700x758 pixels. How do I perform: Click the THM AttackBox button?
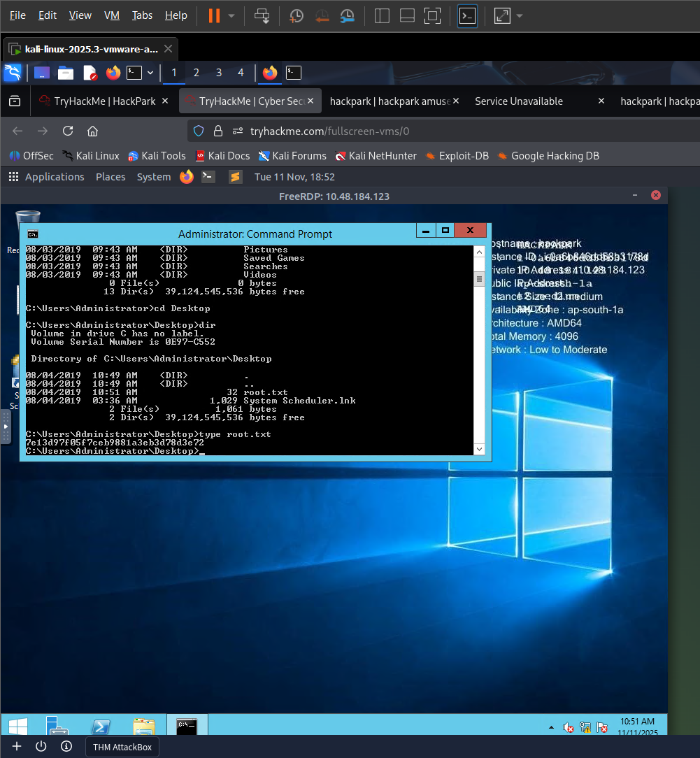click(x=122, y=747)
